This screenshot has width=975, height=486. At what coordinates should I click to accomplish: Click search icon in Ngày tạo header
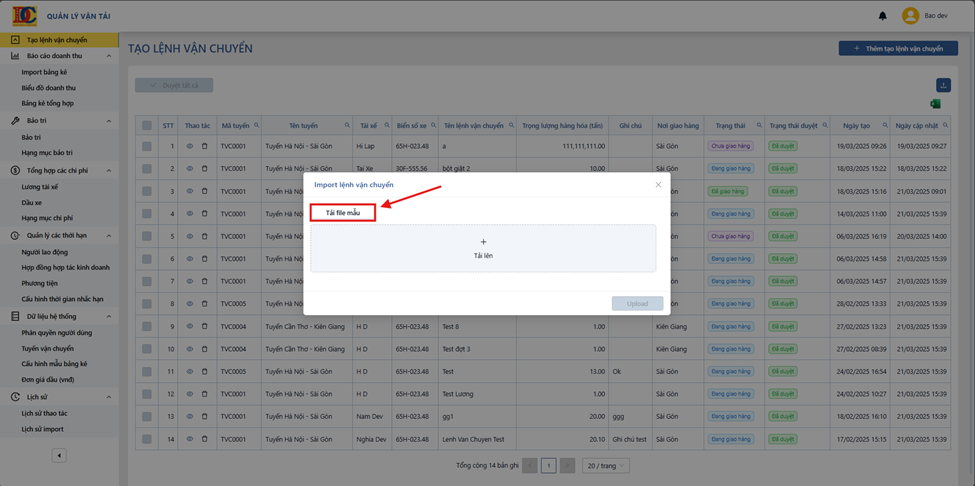[x=885, y=125]
